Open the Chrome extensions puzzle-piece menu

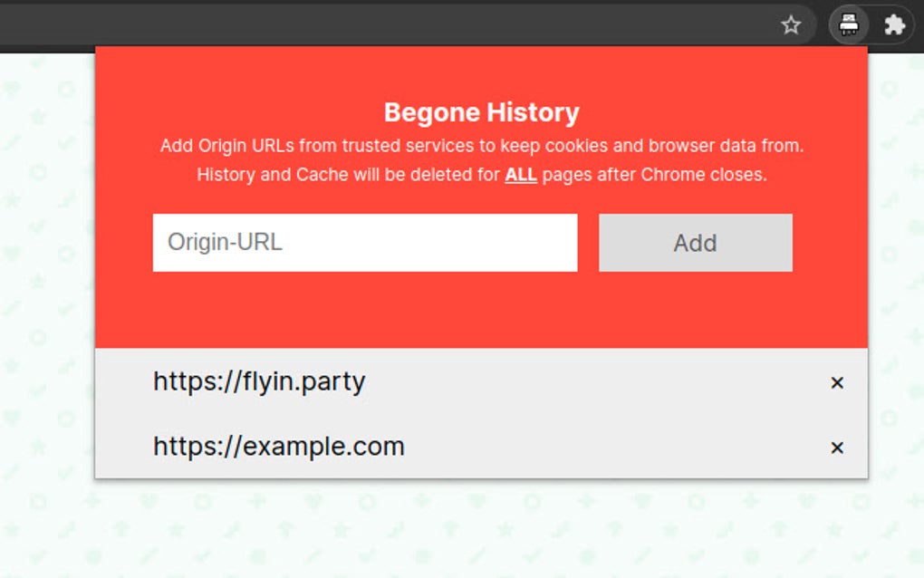pyautogui.click(x=893, y=24)
